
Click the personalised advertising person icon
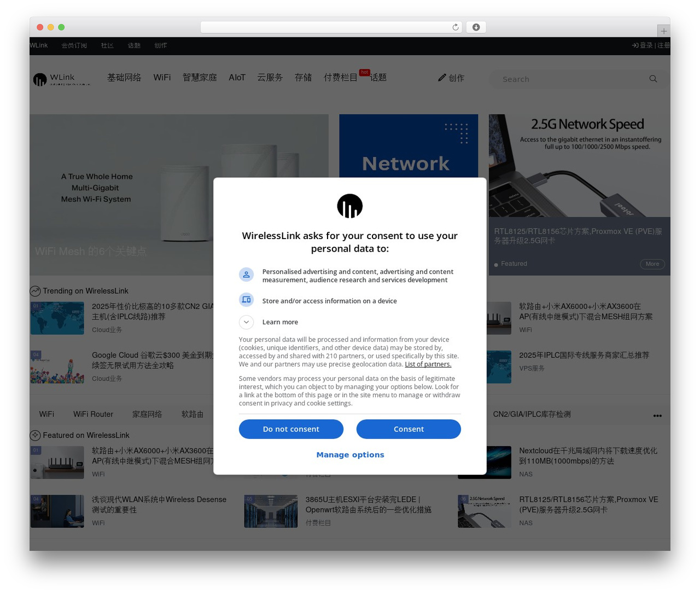click(x=246, y=275)
